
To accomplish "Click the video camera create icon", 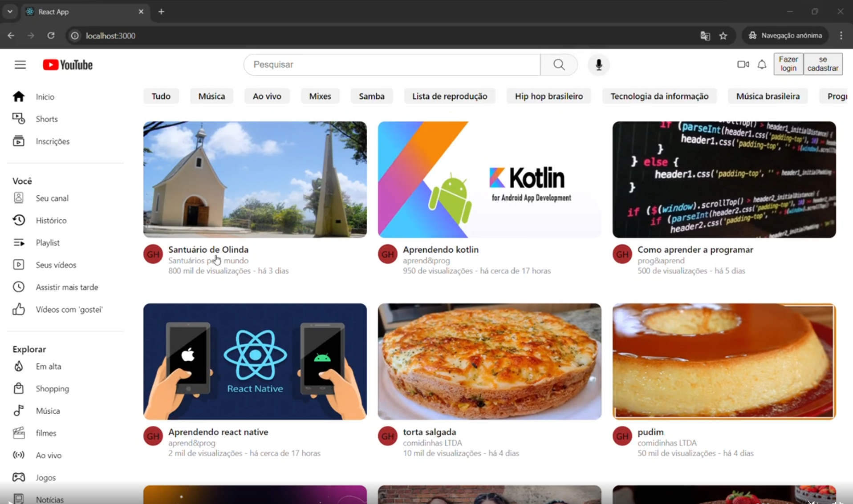I will (x=743, y=65).
